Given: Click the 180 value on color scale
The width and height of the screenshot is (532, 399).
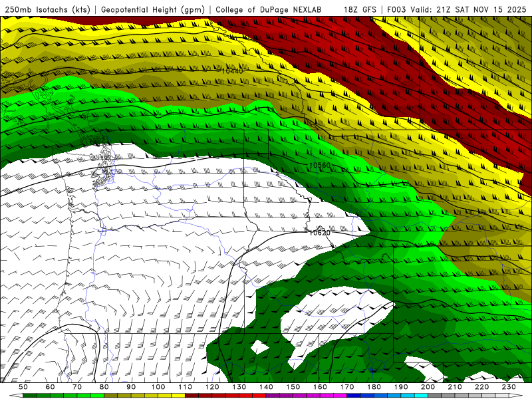Looking at the screenshot, I should pyautogui.click(x=374, y=387).
